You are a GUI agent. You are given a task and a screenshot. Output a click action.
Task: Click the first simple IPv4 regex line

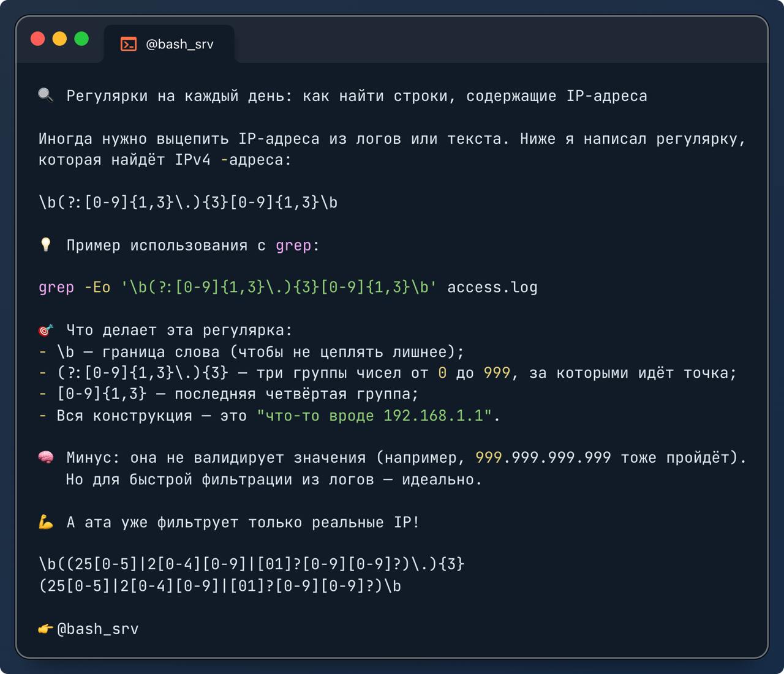[188, 203]
